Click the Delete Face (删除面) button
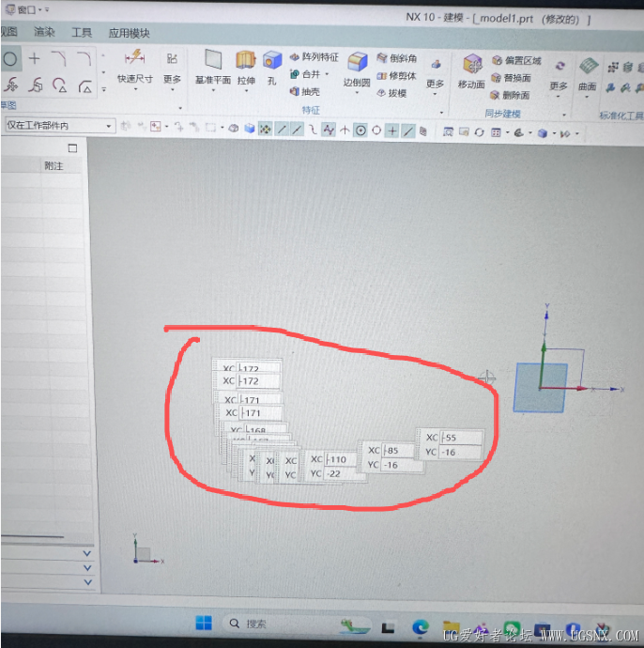 point(510,96)
